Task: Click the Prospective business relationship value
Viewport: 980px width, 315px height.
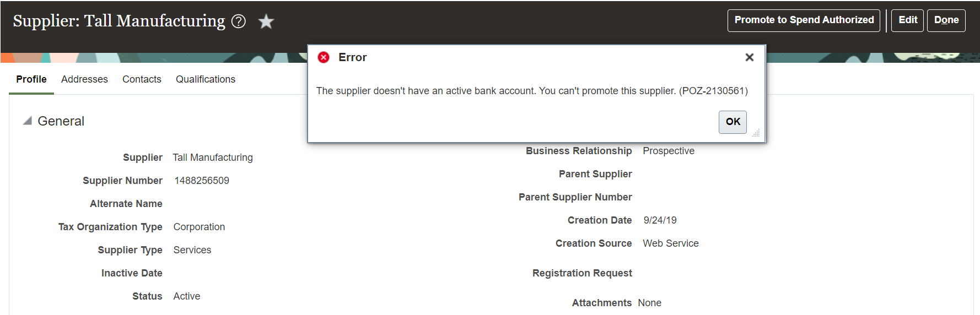Action: [x=669, y=151]
